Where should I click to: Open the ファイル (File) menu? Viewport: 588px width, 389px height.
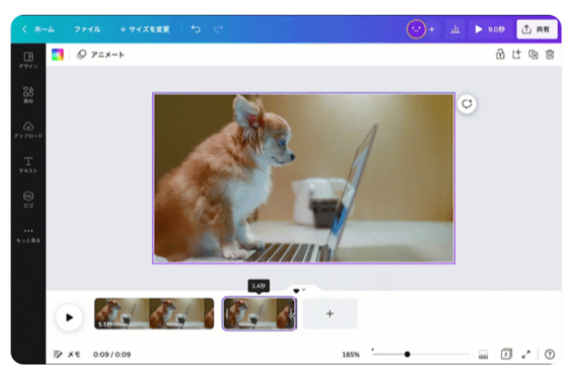click(86, 29)
